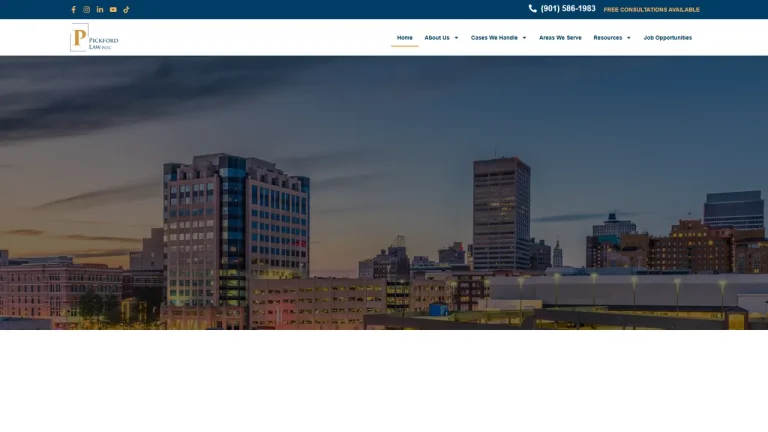Click the Free Consultations Available text

pos(651,9)
